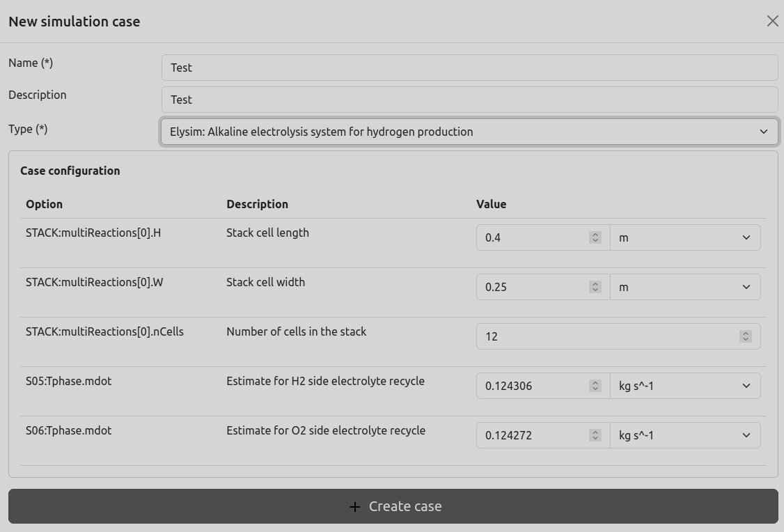
Task: Open kg s^-1 unit dropdown for S06
Action: tap(684, 435)
